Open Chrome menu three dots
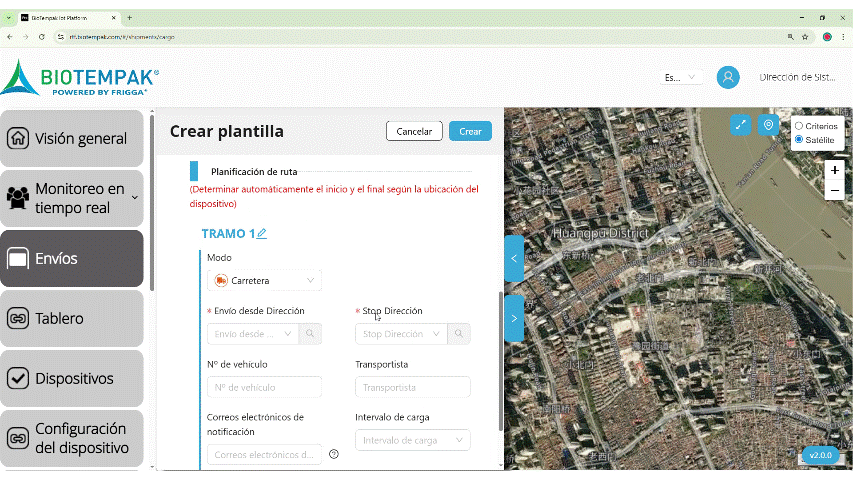Screen dimensions: 853x480 [x=843, y=37]
